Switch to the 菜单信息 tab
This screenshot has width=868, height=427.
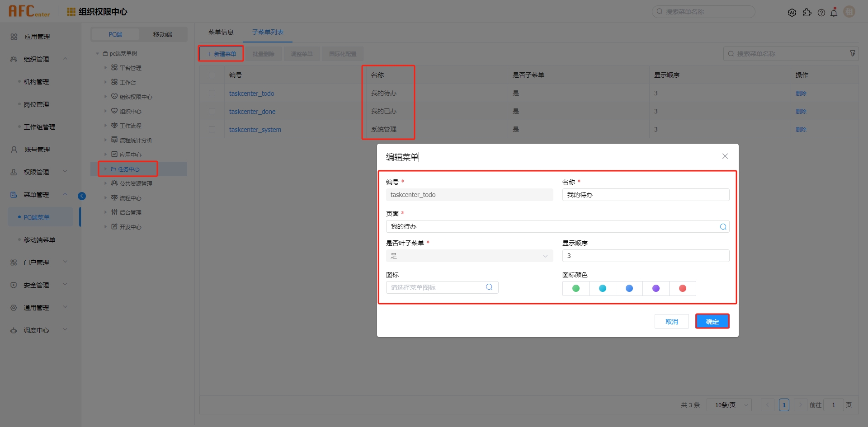pos(221,32)
